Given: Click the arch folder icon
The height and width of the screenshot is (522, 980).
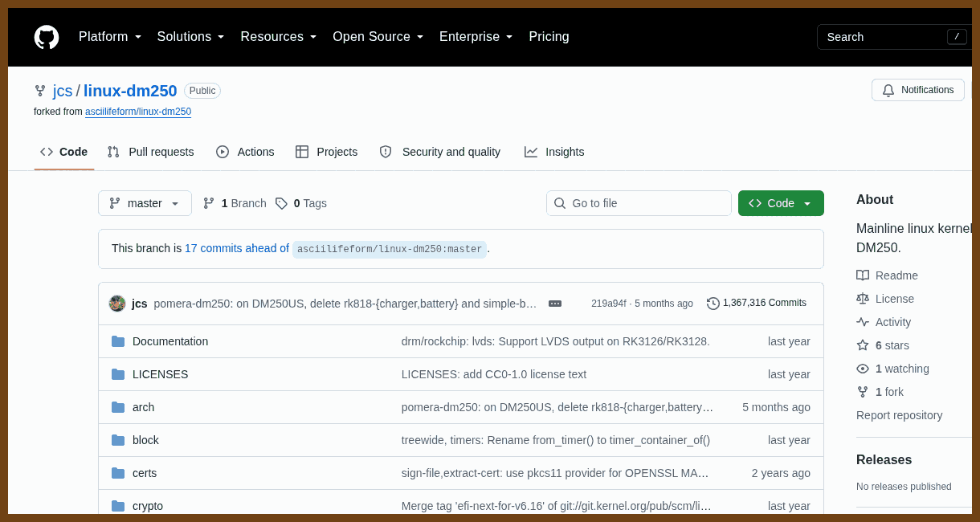Looking at the screenshot, I should tap(118, 407).
